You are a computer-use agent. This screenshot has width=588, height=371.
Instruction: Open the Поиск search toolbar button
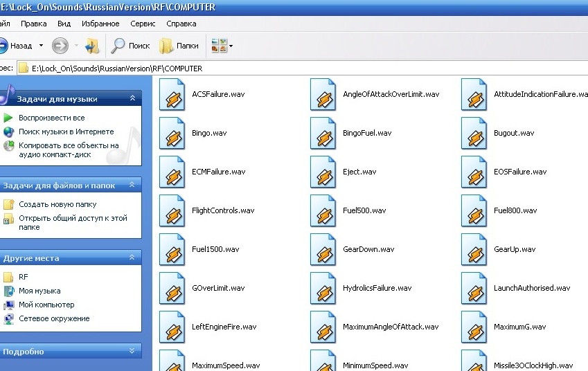tap(130, 46)
